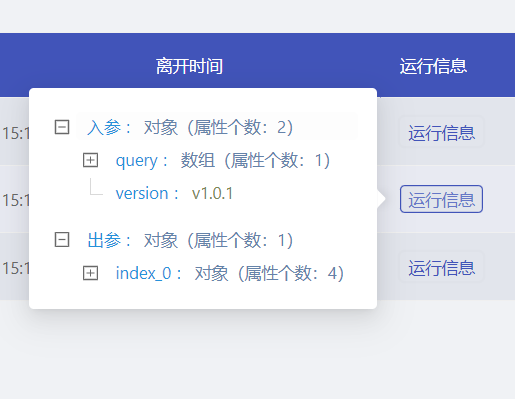This screenshot has width=515, height=399.
Task: Expand the index_0 object node
Action: click(90, 273)
